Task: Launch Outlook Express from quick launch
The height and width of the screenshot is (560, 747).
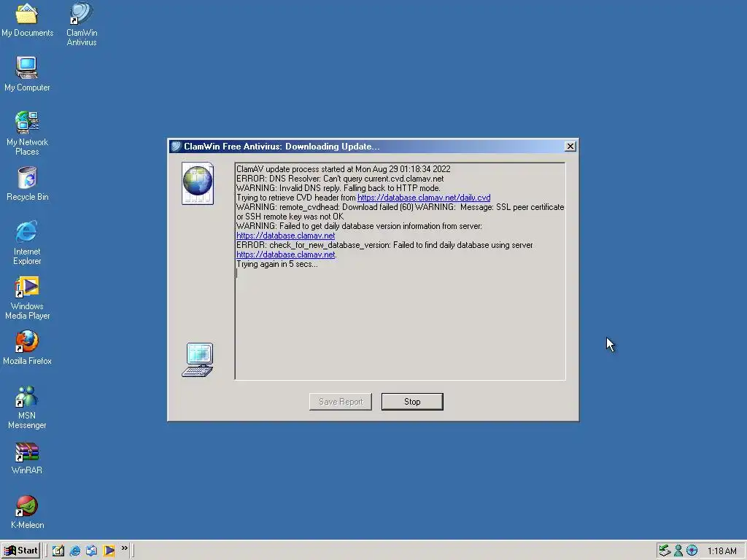Action: (x=91, y=551)
